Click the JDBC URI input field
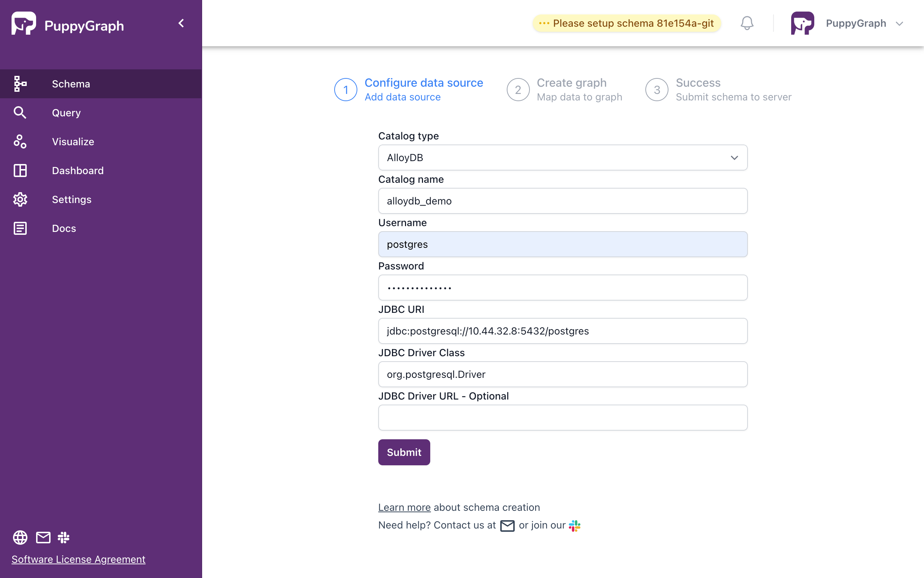Viewport: 924px width, 578px height. [563, 331]
